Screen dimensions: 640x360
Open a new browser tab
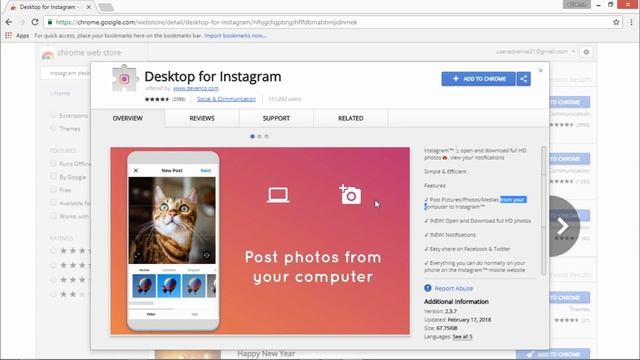(106, 7)
